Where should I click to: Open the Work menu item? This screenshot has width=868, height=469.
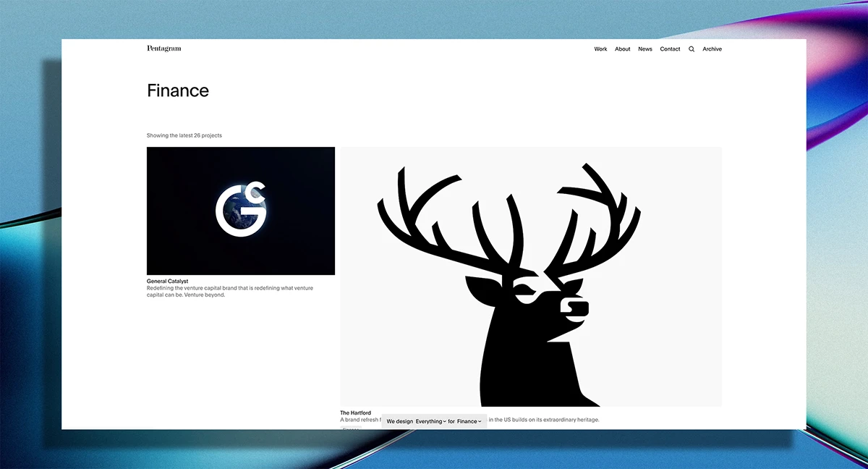[x=600, y=49]
